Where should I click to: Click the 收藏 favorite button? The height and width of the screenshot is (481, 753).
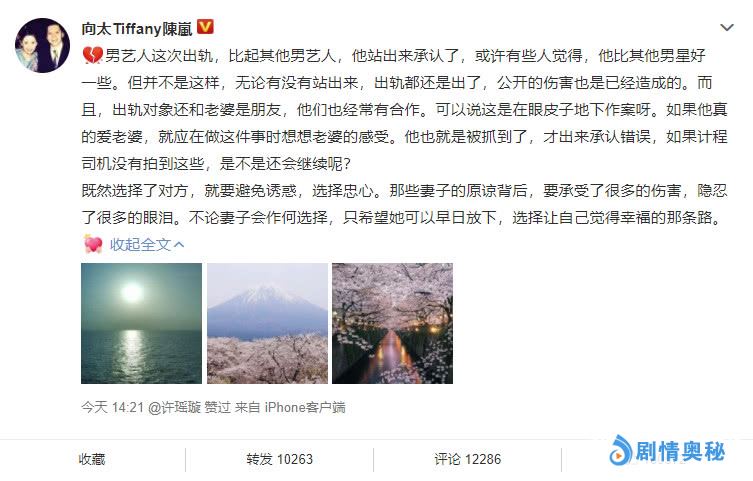[92, 459]
